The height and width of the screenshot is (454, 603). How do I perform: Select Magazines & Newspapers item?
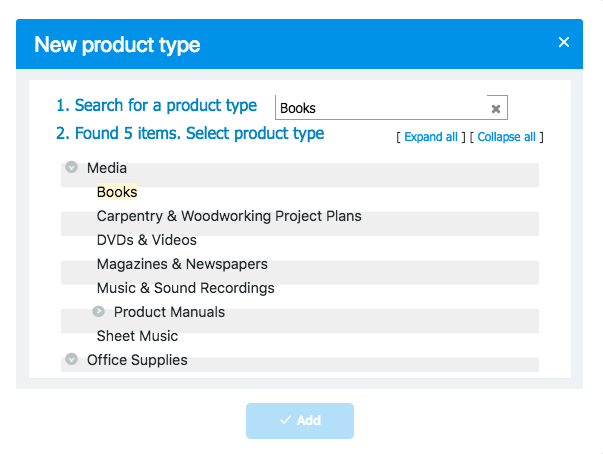coord(182,264)
